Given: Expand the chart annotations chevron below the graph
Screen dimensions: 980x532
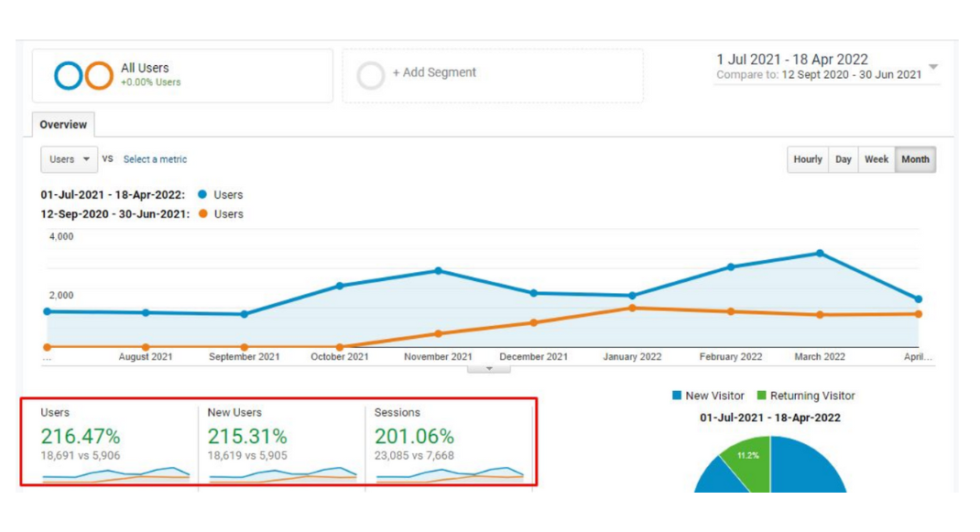Looking at the screenshot, I should (x=489, y=366).
